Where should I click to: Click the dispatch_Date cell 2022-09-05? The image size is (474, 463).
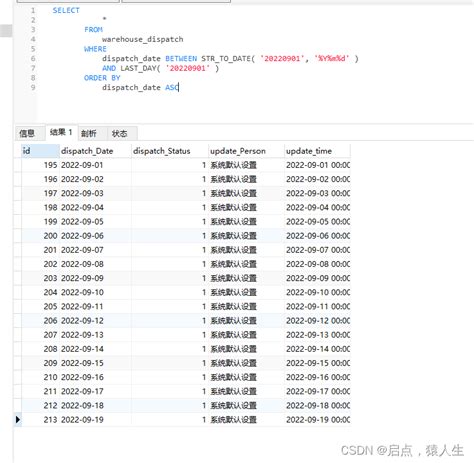click(95, 222)
